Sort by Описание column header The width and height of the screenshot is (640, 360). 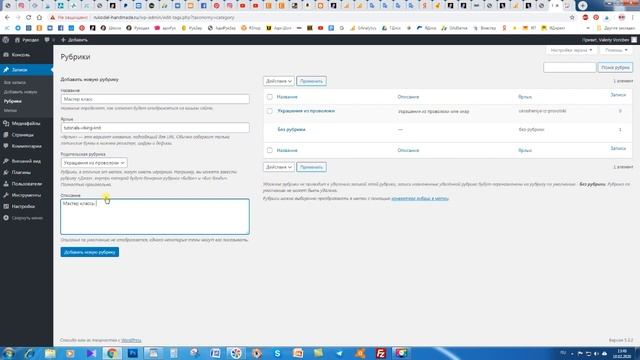408,97
